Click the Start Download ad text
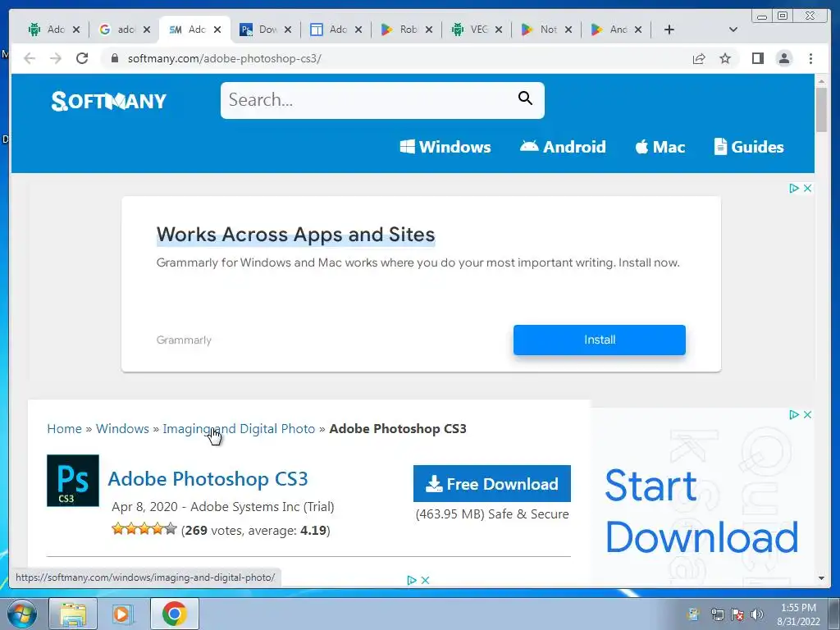 click(701, 512)
